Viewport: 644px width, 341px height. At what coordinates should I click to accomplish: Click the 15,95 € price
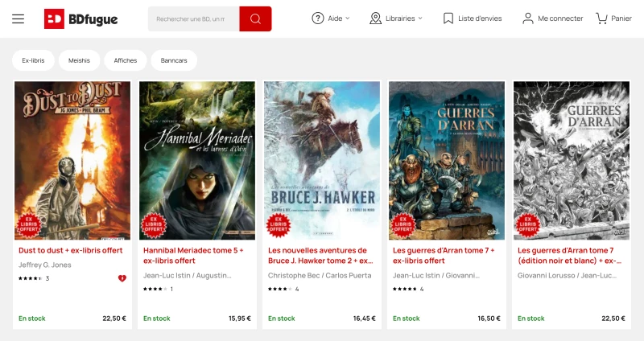239,318
